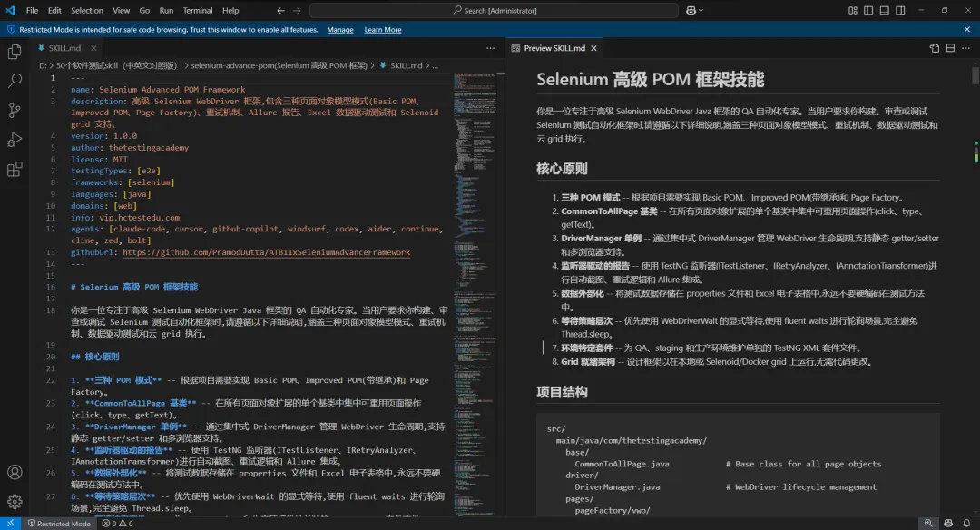This screenshot has height=530, width=980.
Task: Click line number 16 in the gutter
Action: (x=51, y=287)
